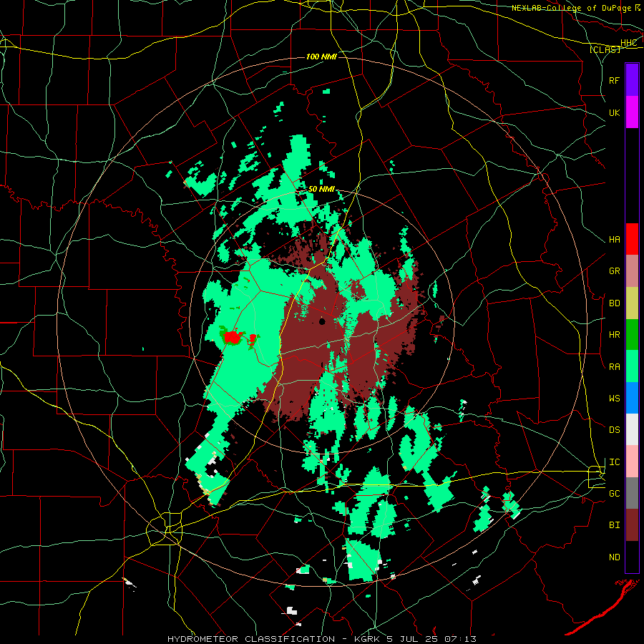Click the "100 NMI" range ring label
Image resolution: width=644 pixels, height=644 pixels.
321,57
